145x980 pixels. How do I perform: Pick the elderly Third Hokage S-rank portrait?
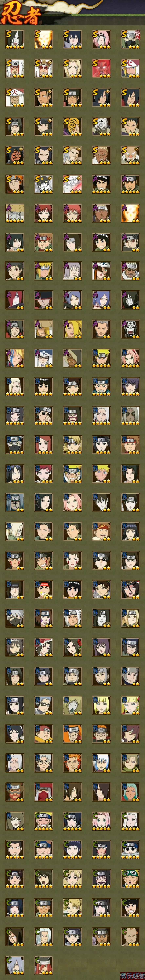click(15, 97)
